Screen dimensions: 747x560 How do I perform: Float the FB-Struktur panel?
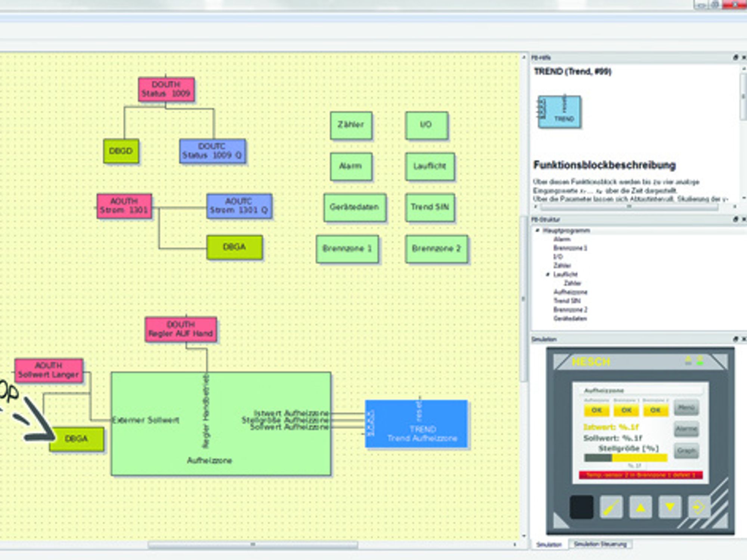point(735,219)
